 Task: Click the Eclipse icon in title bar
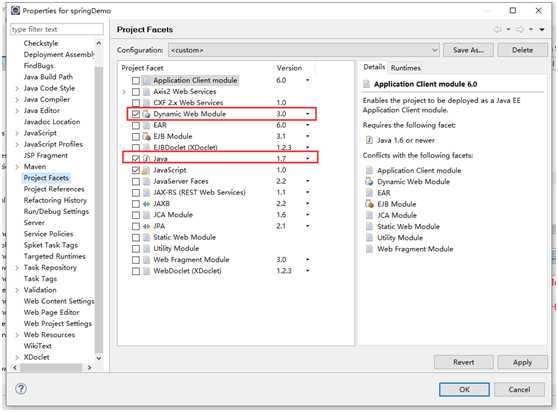pos(15,11)
